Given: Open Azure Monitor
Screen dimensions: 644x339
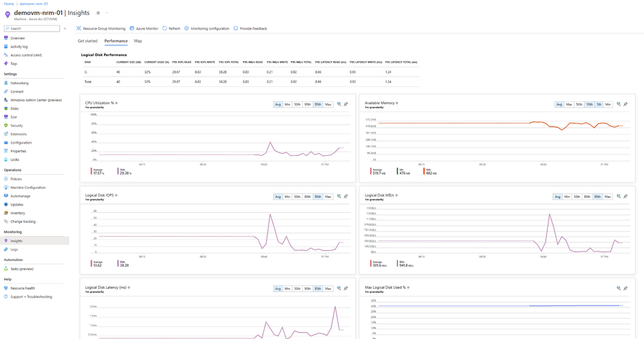Looking at the screenshot, I should (144, 29).
